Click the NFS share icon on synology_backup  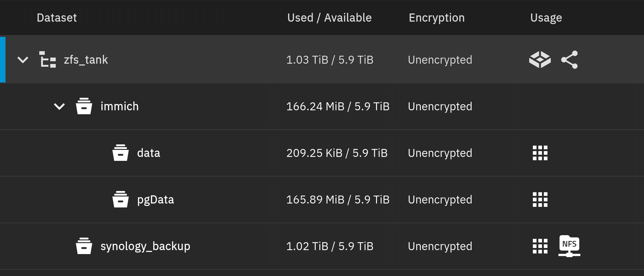569,246
